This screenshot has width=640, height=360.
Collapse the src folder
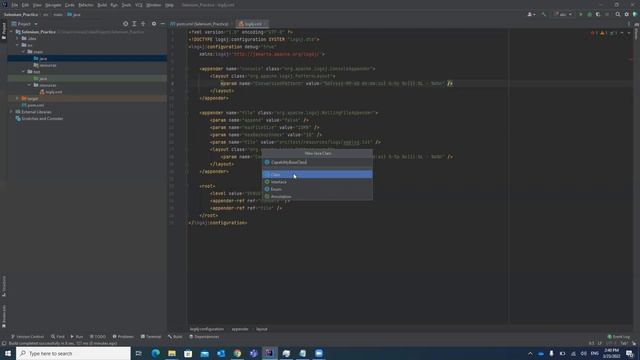(x=18, y=45)
